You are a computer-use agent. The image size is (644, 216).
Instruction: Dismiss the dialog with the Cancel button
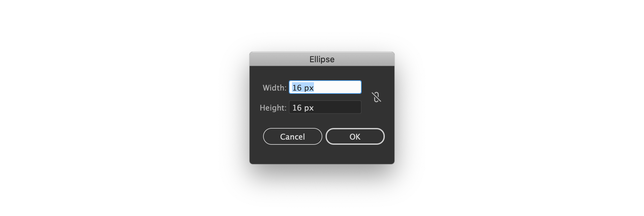tap(292, 136)
